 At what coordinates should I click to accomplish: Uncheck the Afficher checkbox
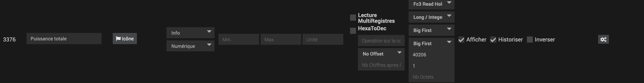461,40
